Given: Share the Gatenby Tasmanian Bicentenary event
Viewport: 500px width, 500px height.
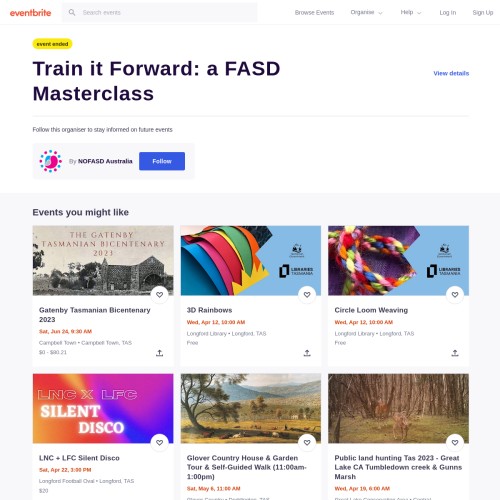Looking at the screenshot, I should pos(159,353).
